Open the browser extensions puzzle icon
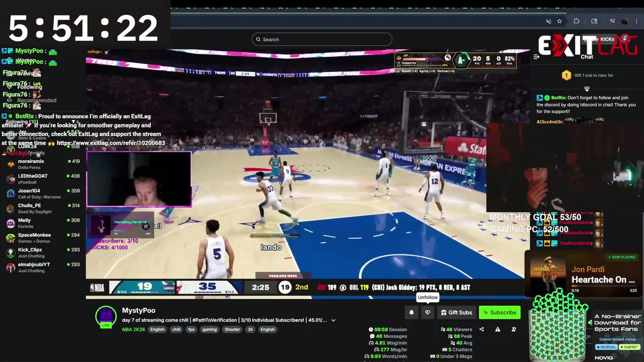Image resolution: width=644 pixels, height=362 pixels. click(577, 21)
